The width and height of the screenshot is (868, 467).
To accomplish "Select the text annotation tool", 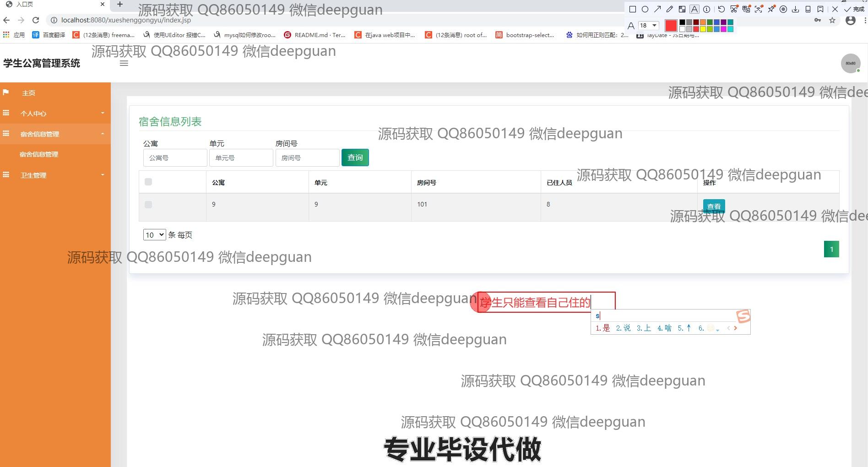I will point(694,9).
